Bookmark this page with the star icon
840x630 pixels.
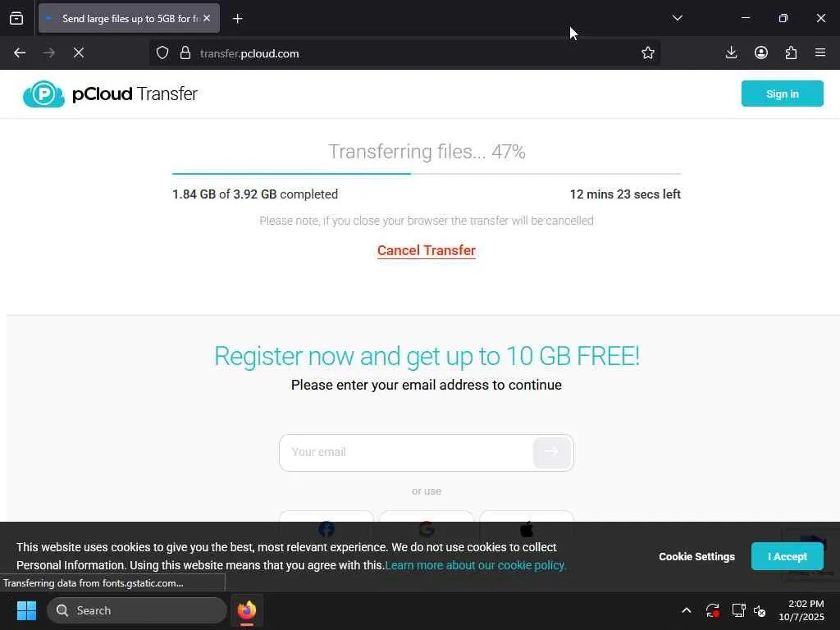648,53
